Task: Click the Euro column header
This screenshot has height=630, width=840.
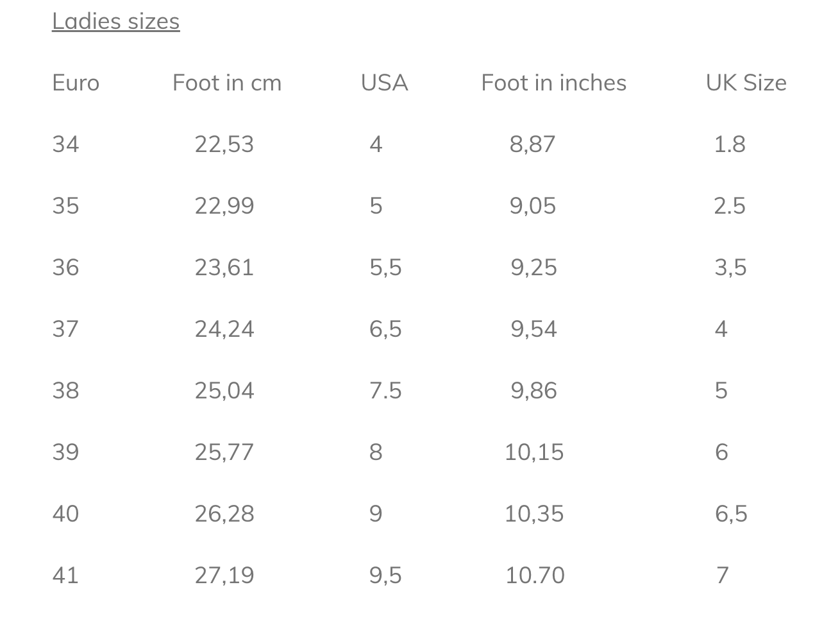Action: [x=76, y=83]
